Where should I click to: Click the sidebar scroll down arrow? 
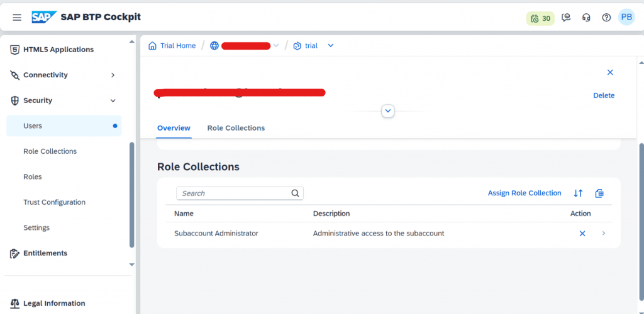(131, 265)
